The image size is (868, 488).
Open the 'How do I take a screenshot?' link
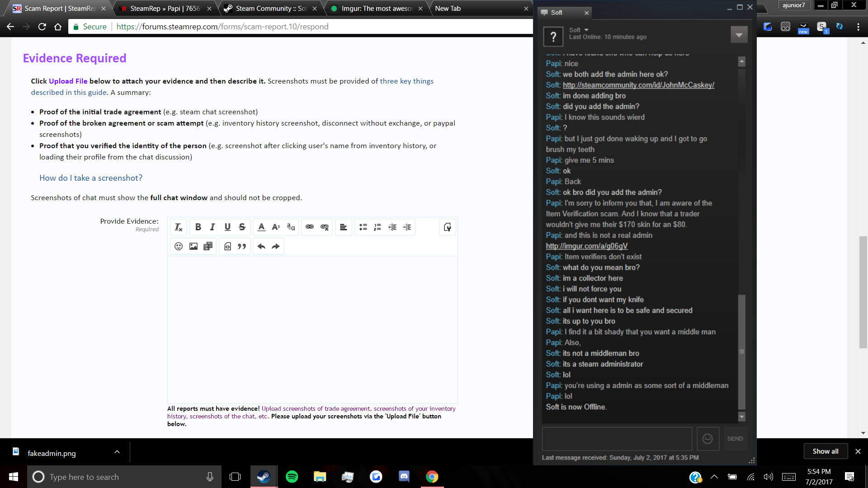point(91,178)
